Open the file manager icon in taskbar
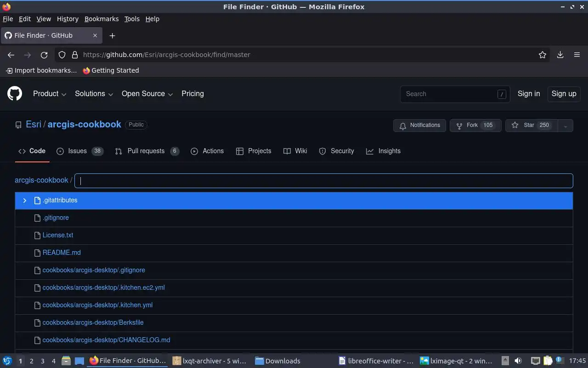 (x=66, y=361)
